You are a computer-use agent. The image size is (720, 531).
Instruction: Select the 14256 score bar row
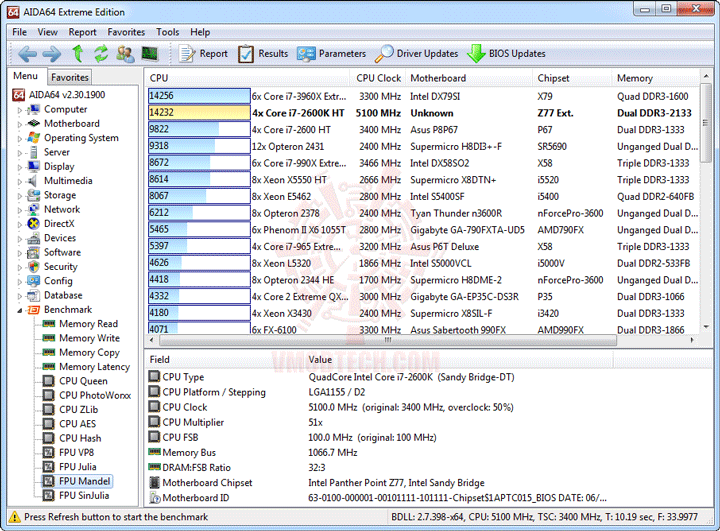tap(199, 96)
